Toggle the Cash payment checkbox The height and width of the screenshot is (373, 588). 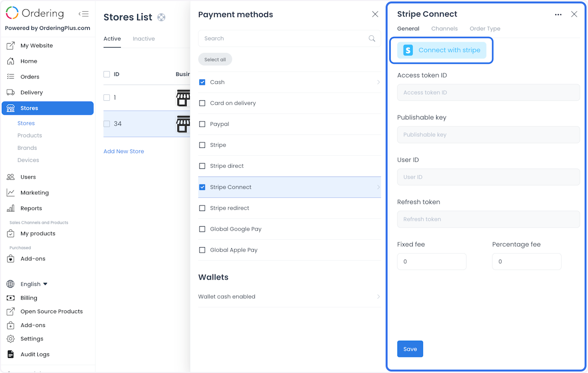(x=202, y=82)
